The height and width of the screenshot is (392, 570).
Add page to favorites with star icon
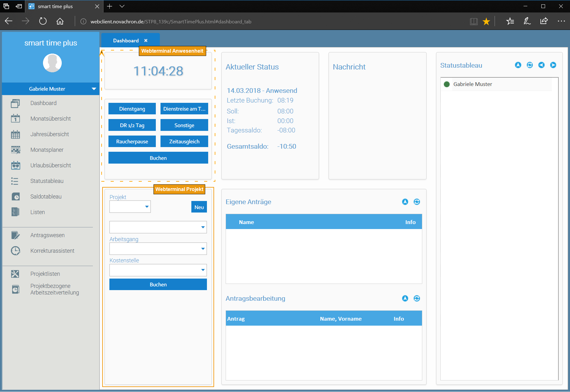pos(486,22)
